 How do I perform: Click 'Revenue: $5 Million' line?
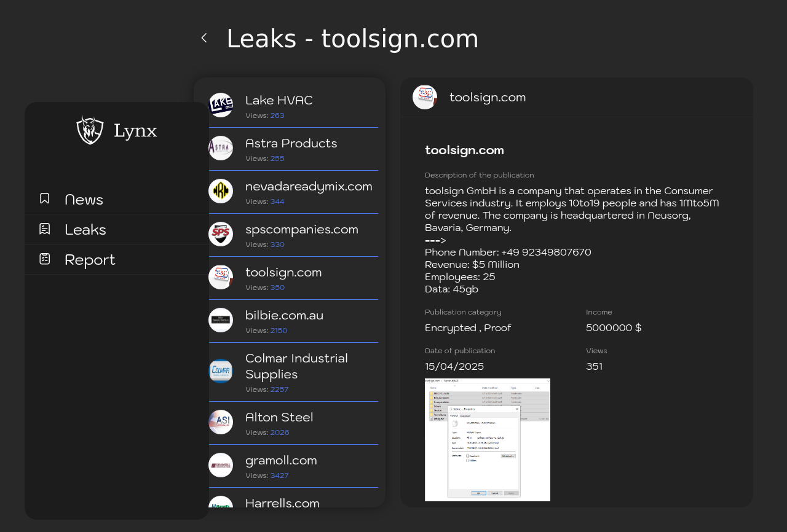(x=472, y=264)
